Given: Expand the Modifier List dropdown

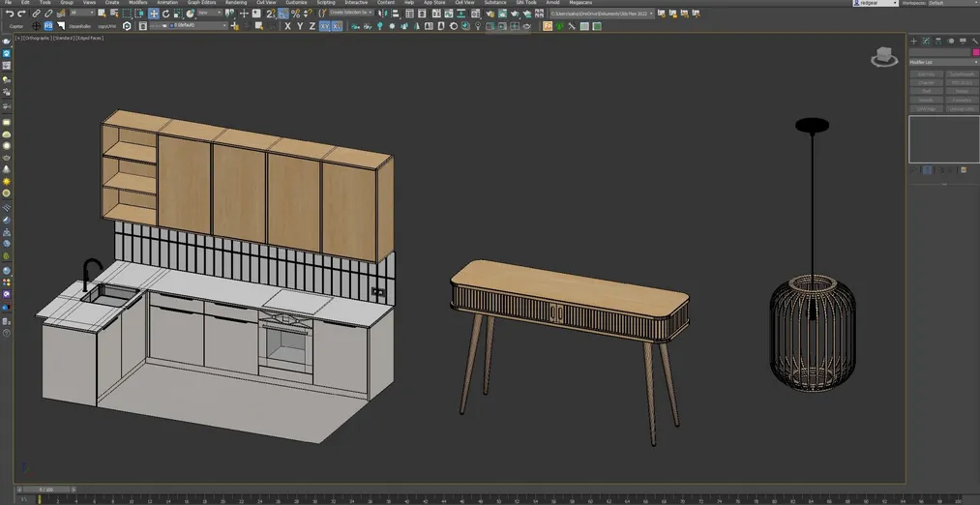Looking at the screenshot, I should coord(943,62).
